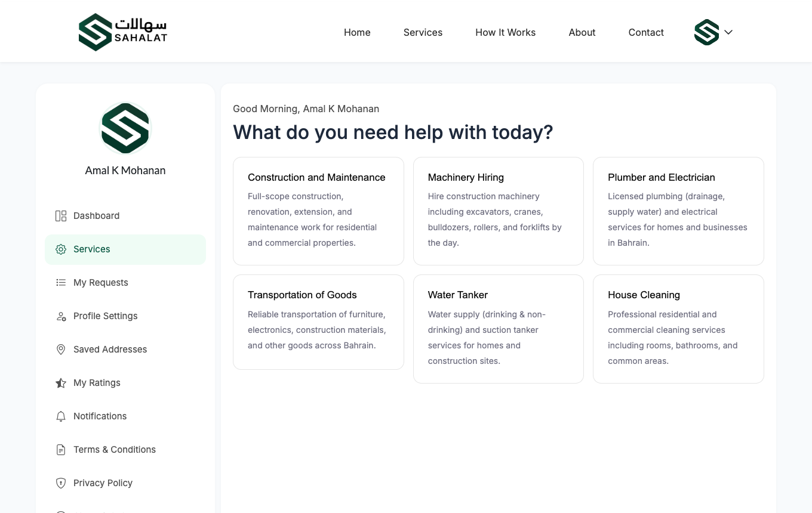The width and height of the screenshot is (812, 513).
Task: Open the House Cleaning service card
Action: pos(678,329)
